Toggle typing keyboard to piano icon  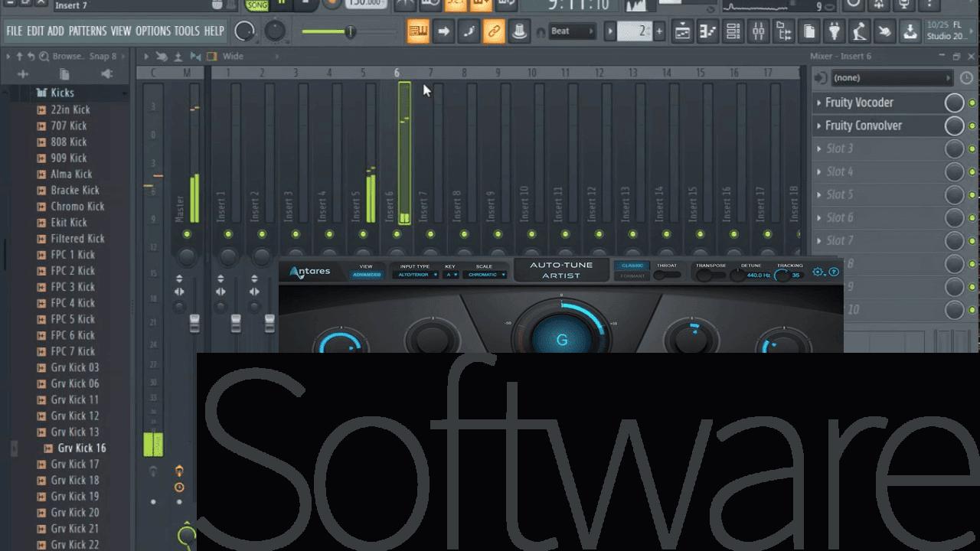(418, 31)
